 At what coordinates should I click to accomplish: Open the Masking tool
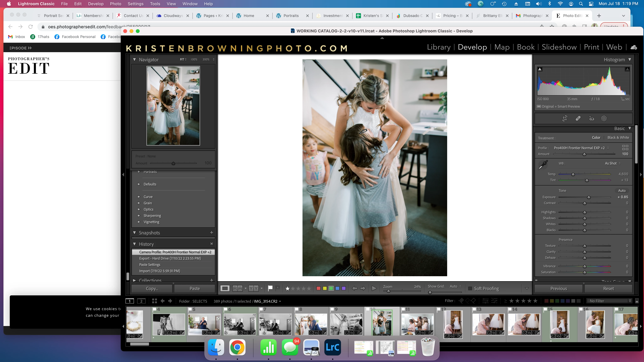pos(604,118)
